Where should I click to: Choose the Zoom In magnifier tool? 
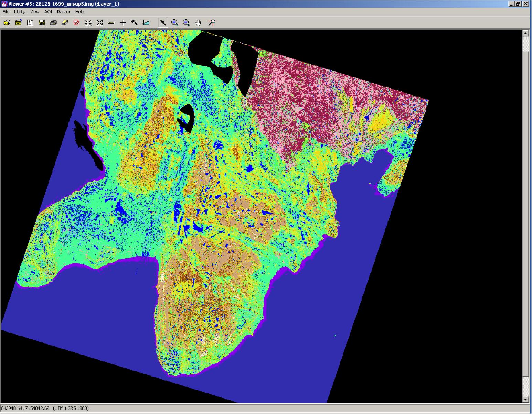point(174,23)
